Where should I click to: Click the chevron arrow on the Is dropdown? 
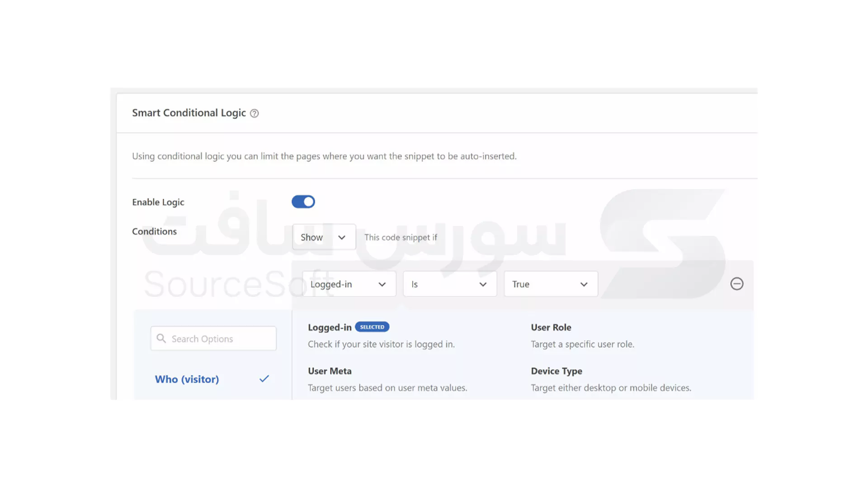[x=482, y=284]
